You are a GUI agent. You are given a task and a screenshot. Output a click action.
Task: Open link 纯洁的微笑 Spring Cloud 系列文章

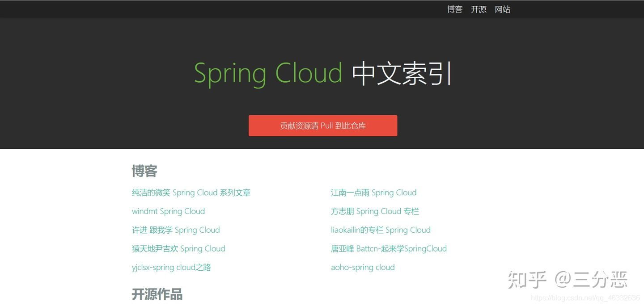pos(191,193)
